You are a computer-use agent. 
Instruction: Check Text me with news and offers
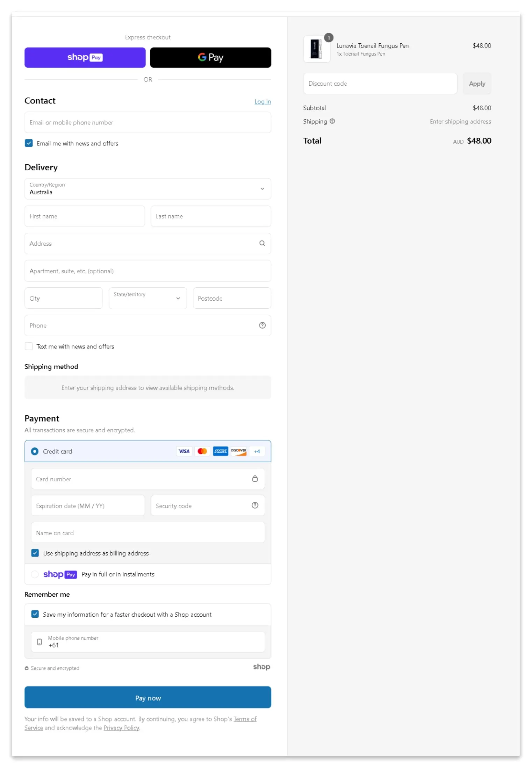tap(29, 346)
